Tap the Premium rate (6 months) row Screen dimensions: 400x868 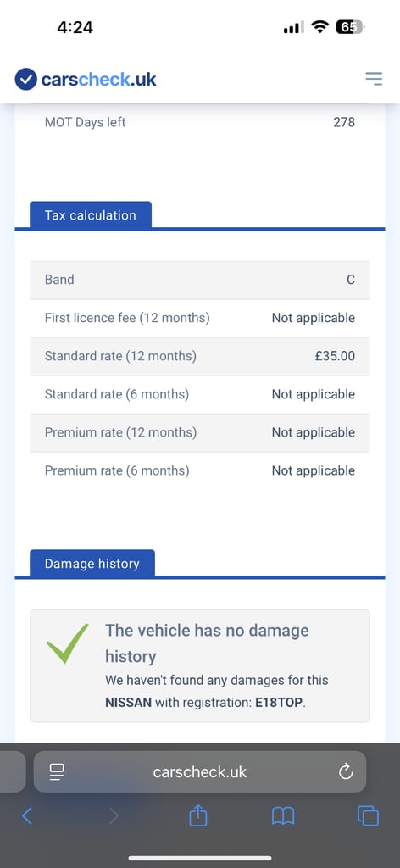(200, 470)
